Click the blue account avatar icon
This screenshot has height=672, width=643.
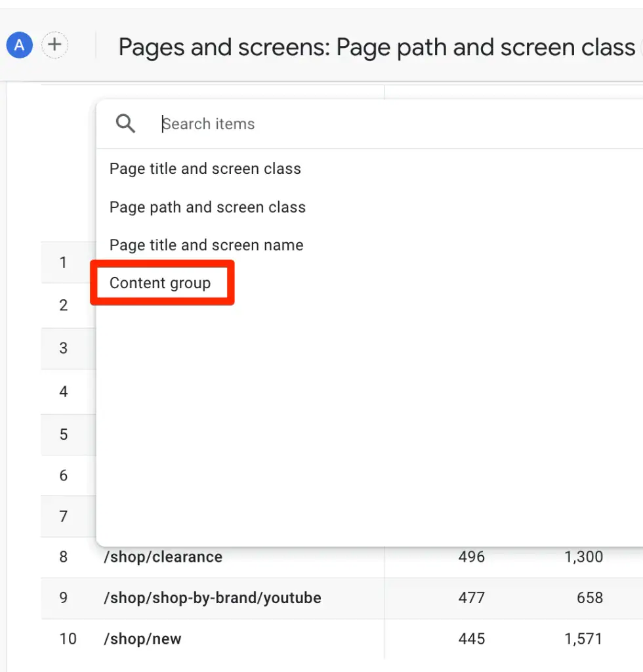pyautogui.click(x=19, y=45)
